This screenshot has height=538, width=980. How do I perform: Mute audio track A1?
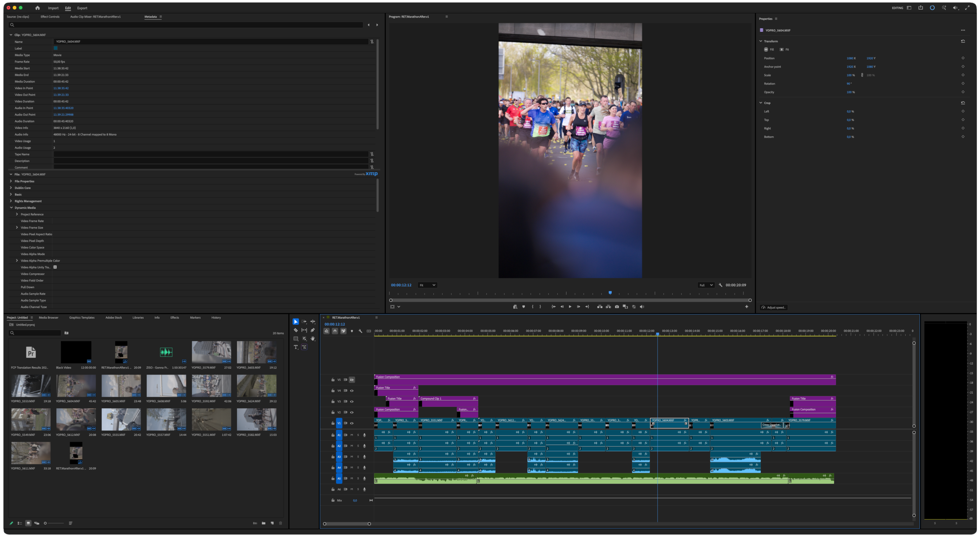point(352,435)
